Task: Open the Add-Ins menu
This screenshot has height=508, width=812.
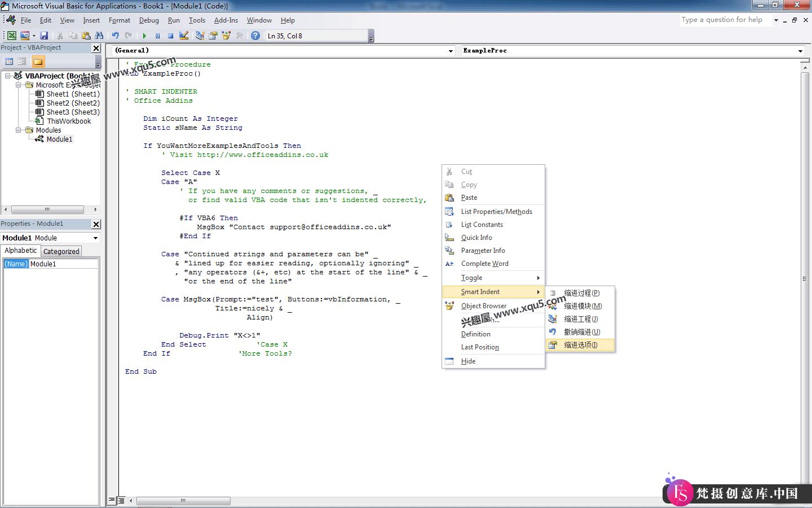Action: 226,20
